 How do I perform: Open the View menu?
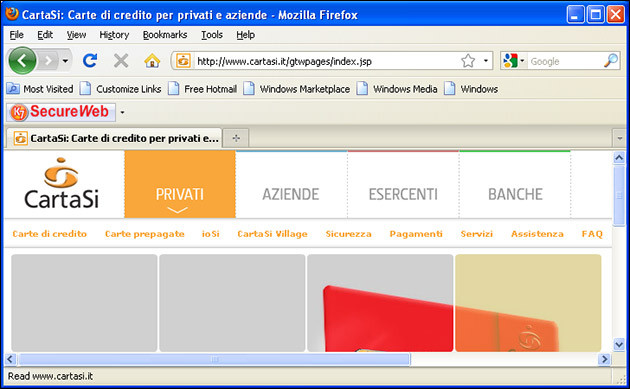coord(76,35)
